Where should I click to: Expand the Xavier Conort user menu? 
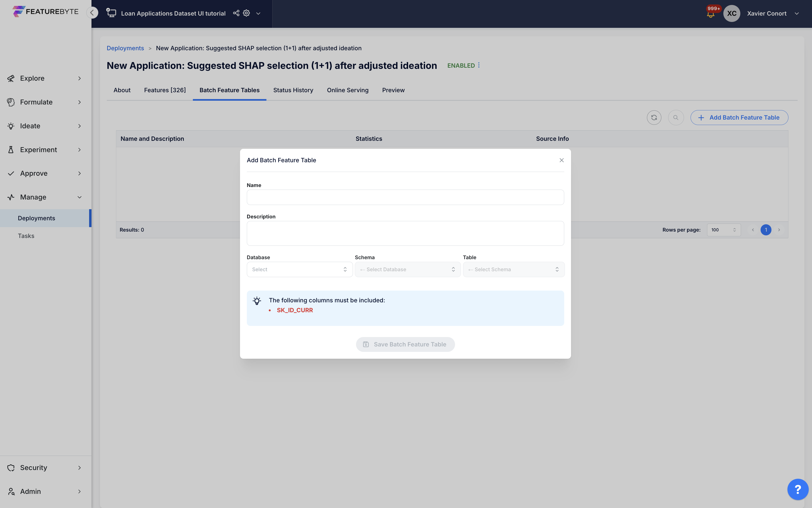(796, 13)
